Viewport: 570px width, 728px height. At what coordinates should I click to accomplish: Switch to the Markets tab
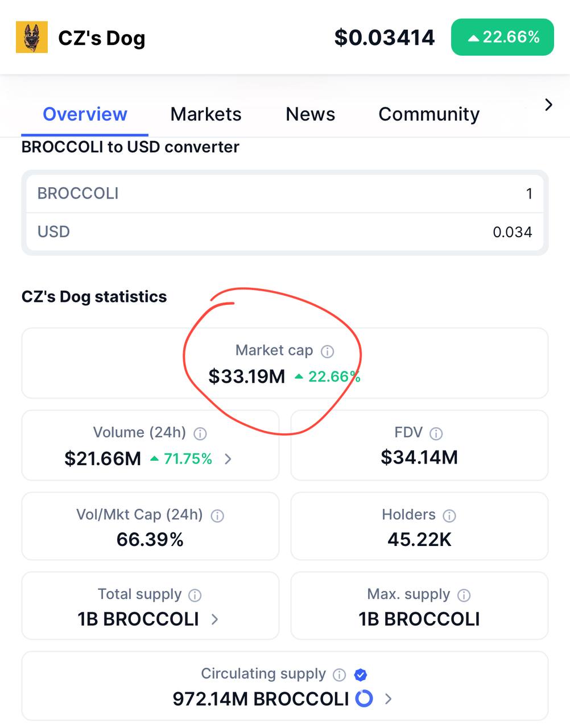tap(206, 114)
